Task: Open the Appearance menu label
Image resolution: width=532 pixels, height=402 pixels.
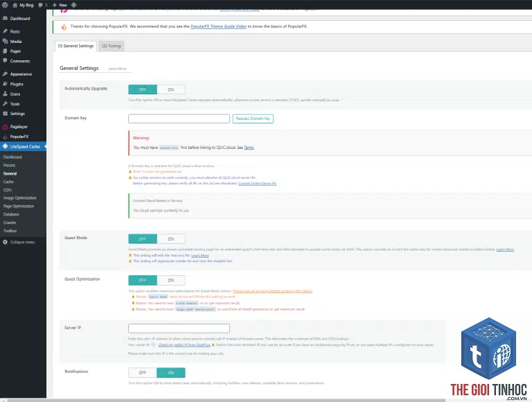Action: click(x=21, y=74)
